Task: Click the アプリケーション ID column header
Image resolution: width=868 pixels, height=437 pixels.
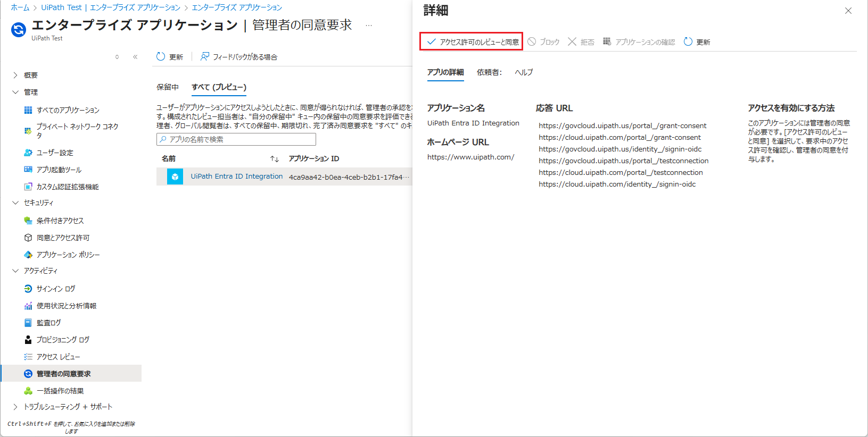Action: (x=314, y=158)
